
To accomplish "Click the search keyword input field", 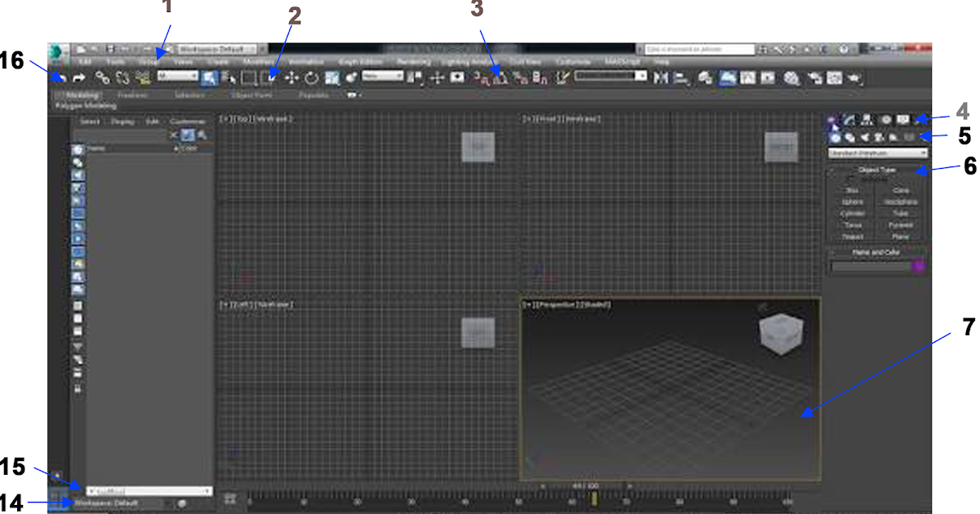I will [x=700, y=49].
